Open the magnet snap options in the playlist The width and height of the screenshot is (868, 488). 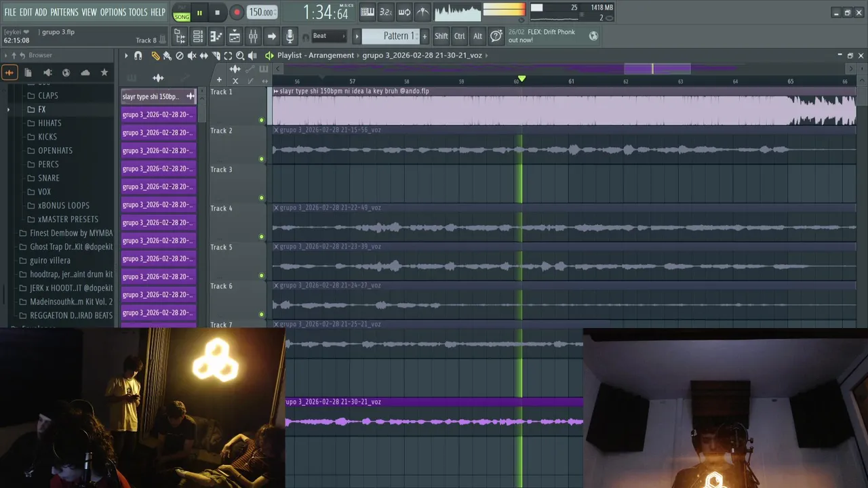[138, 56]
